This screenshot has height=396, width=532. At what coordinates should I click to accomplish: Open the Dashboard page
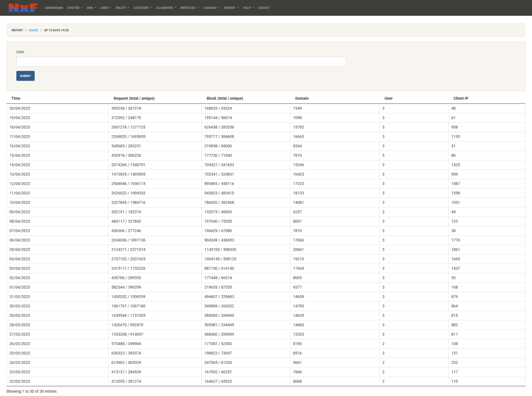point(54,8)
